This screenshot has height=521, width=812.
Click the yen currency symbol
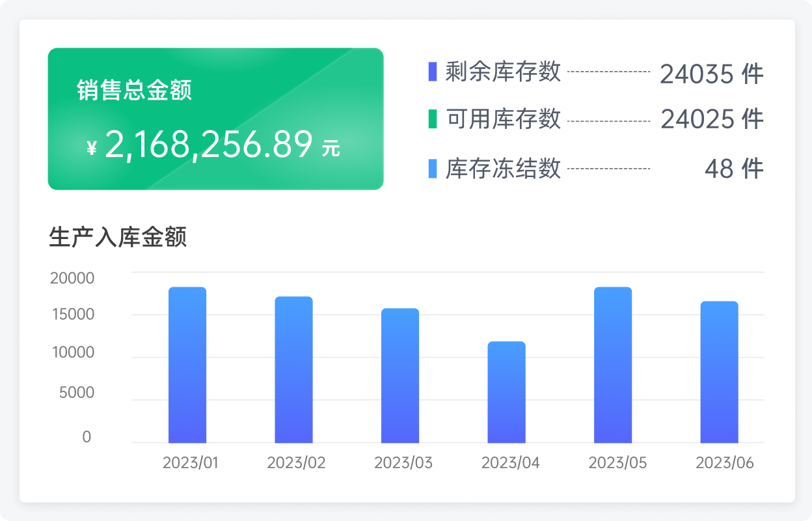point(92,149)
